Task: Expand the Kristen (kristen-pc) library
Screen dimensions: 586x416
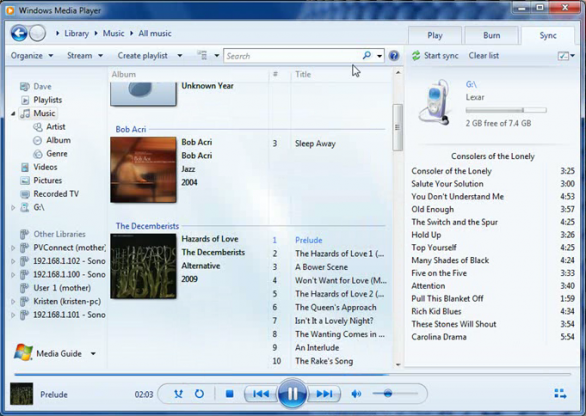Action: [13, 302]
